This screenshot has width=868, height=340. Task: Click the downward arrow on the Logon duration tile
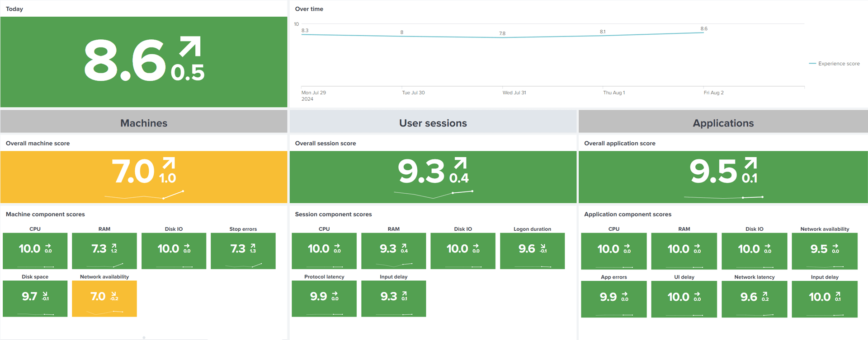pyautogui.click(x=543, y=246)
